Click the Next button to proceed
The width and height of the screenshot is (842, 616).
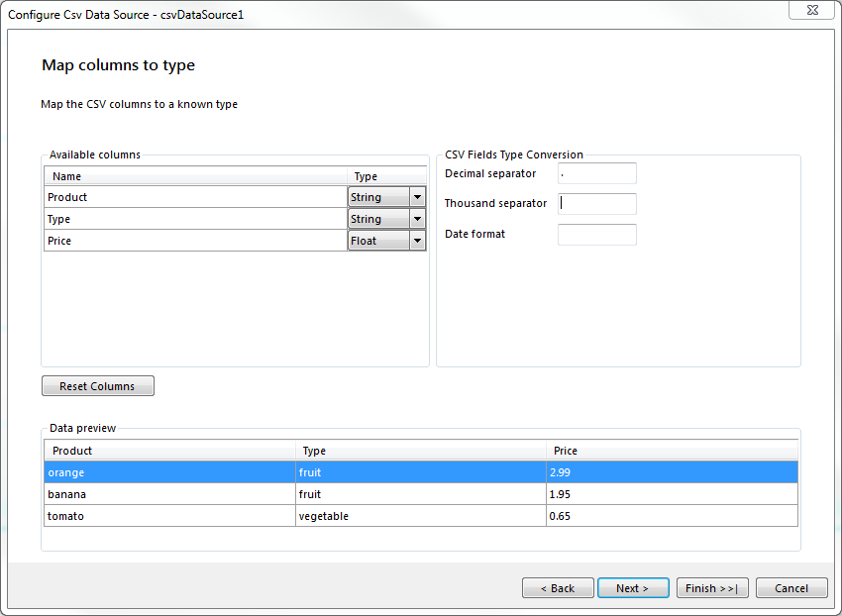(x=633, y=587)
